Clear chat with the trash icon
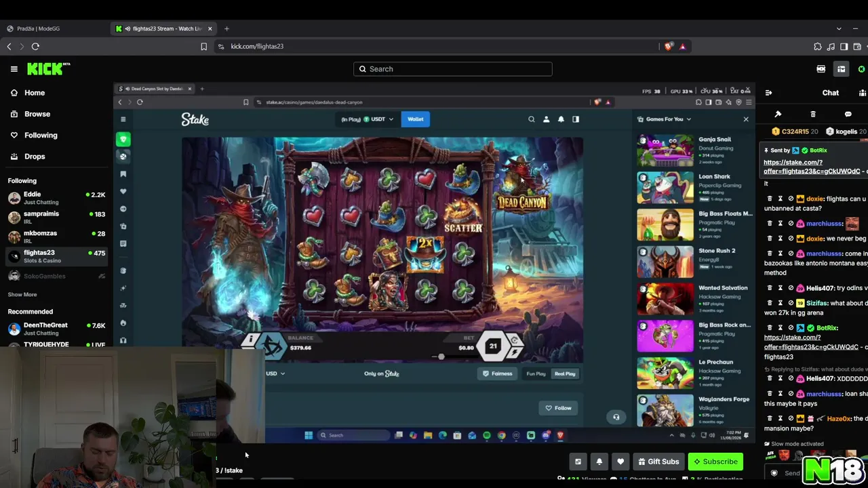Image resolution: width=868 pixels, height=488 pixels. pyautogui.click(x=813, y=114)
